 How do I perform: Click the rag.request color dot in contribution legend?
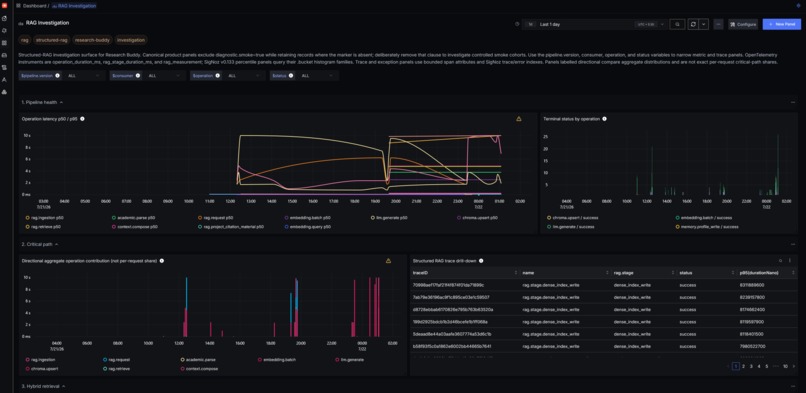[x=105, y=360]
